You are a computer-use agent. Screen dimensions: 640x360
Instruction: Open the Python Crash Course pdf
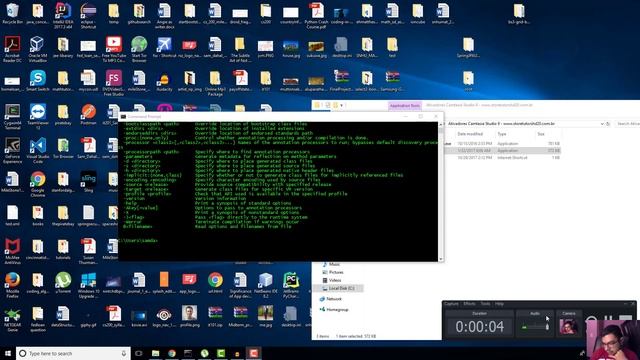pos(316,16)
